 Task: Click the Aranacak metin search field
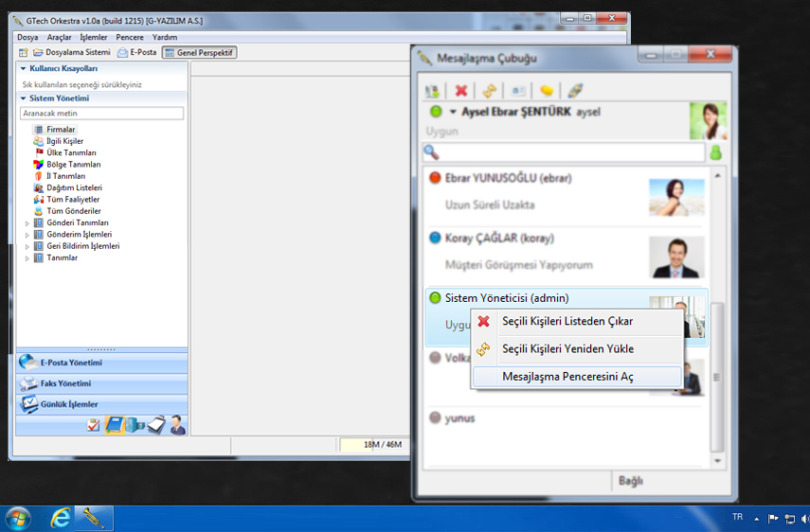pyautogui.click(x=101, y=114)
